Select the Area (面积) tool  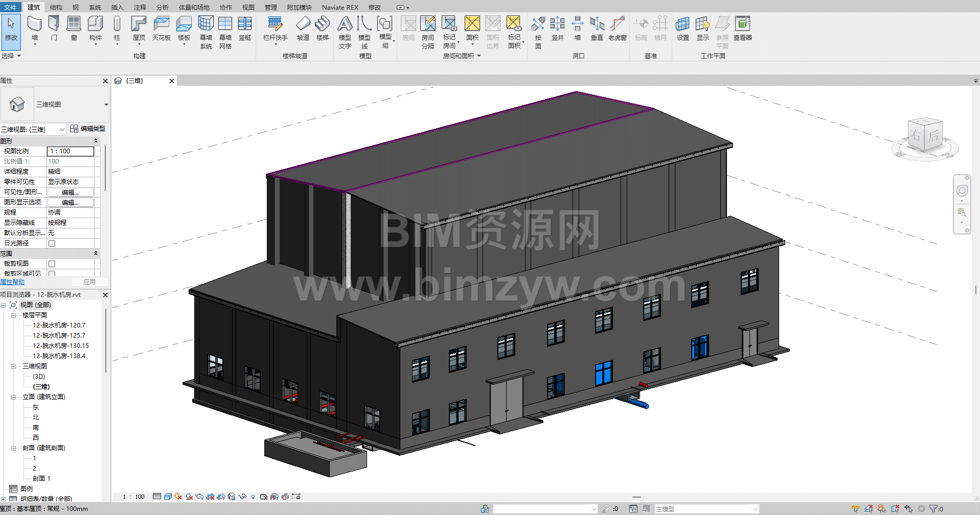coord(472,30)
